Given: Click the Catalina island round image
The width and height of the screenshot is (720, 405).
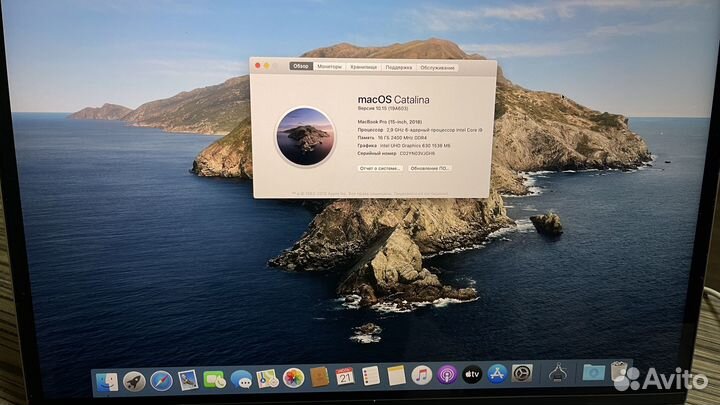Looking at the screenshot, I should (306, 136).
